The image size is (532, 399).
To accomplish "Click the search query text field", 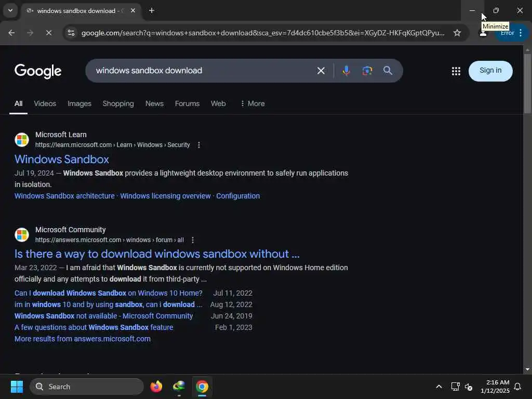I will 203,71.
